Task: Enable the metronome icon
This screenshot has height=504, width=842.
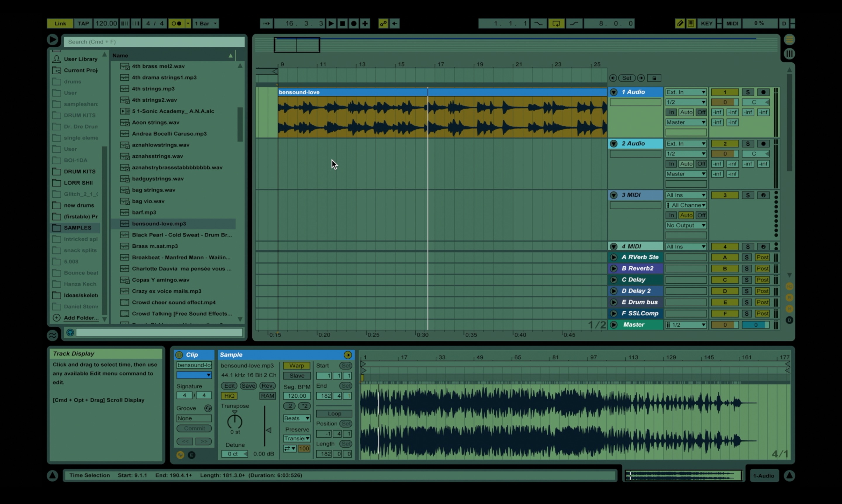Action: coord(176,23)
